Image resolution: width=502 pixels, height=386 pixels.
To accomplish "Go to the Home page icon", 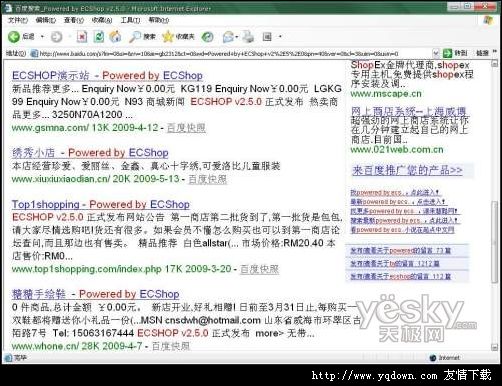I will point(115,37).
